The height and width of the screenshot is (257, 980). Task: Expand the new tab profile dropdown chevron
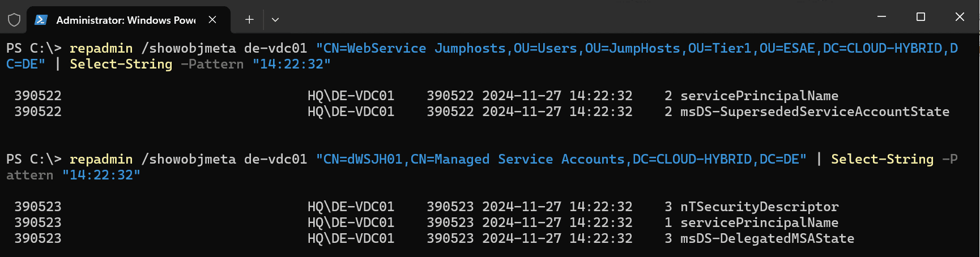275,20
